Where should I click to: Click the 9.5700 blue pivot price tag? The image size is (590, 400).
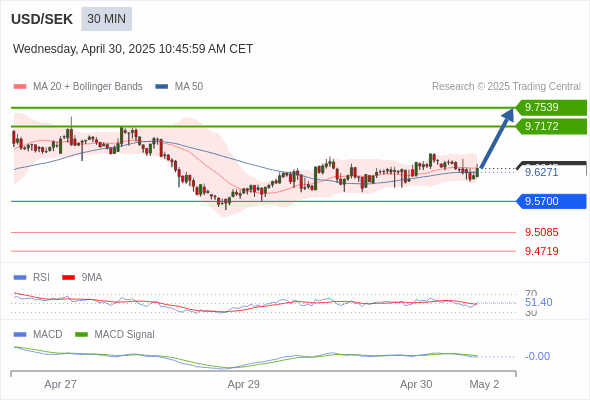click(x=551, y=201)
